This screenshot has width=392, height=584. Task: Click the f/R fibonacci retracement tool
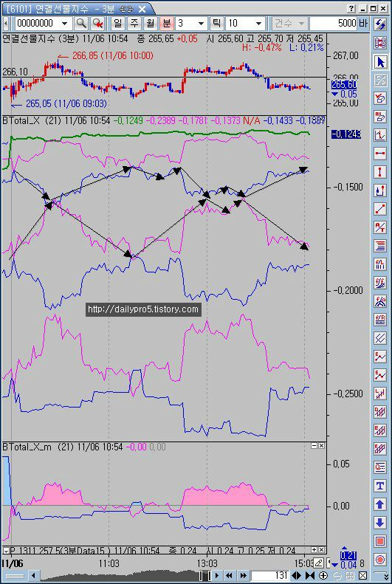click(x=380, y=319)
